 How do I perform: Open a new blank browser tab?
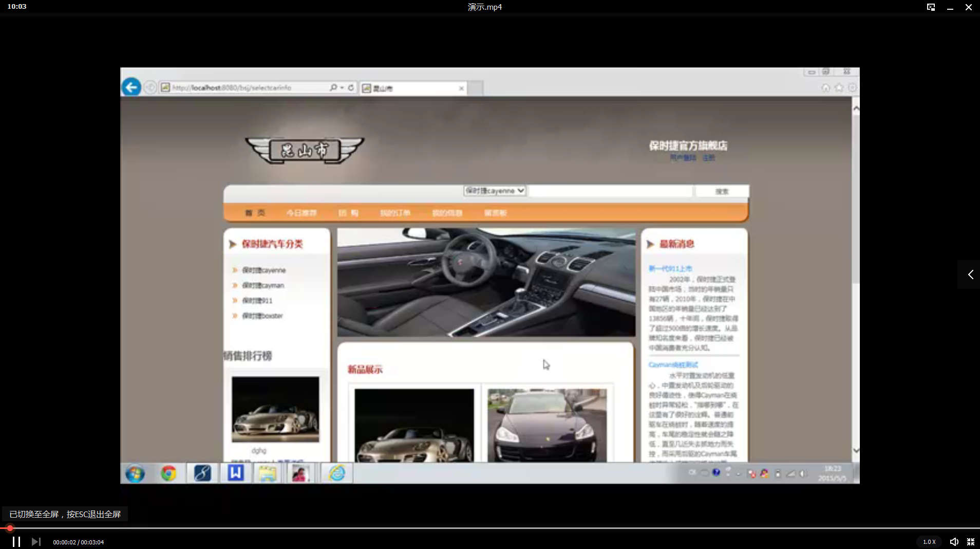pos(476,88)
